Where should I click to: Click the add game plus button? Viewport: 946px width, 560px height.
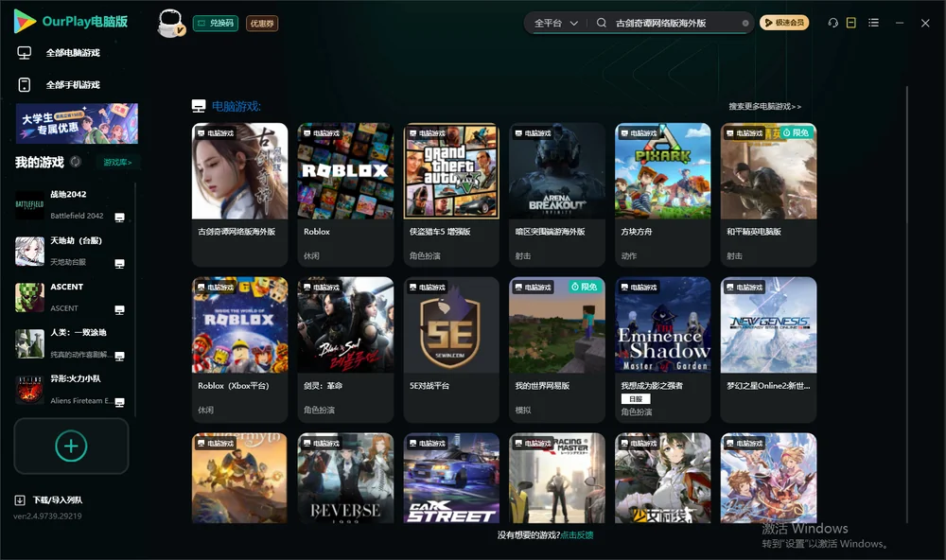point(71,446)
